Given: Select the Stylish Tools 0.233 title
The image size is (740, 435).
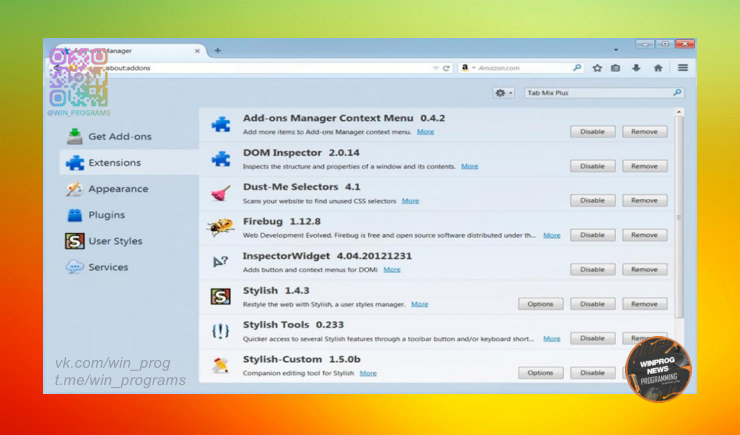Looking at the screenshot, I should coord(293,325).
